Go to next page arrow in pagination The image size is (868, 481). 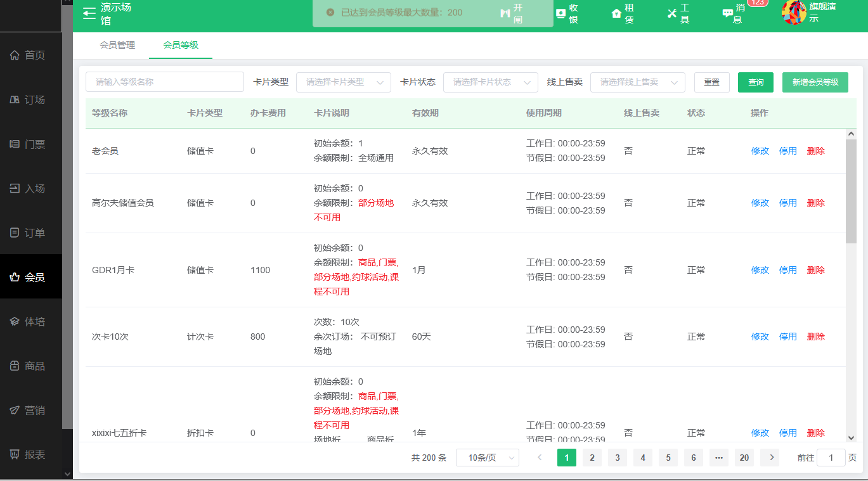click(x=770, y=458)
